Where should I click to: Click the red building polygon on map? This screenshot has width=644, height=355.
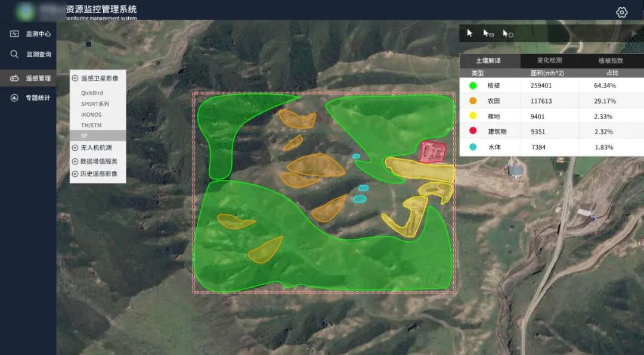[432, 152]
